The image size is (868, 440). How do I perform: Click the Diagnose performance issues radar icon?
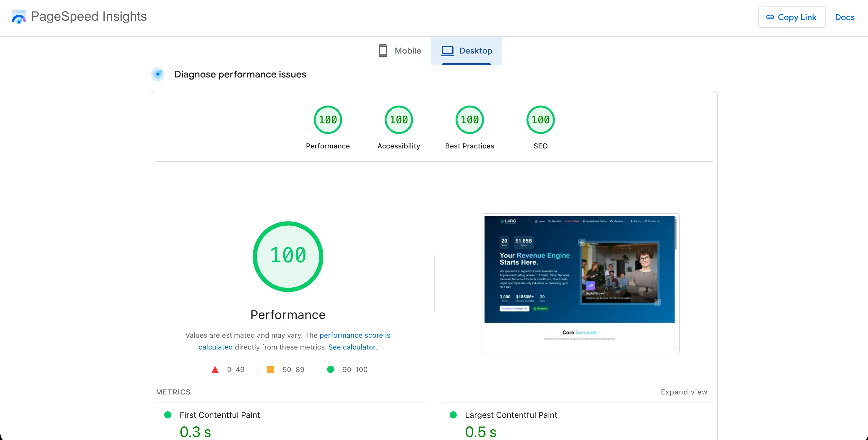pyautogui.click(x=158, y=74)
